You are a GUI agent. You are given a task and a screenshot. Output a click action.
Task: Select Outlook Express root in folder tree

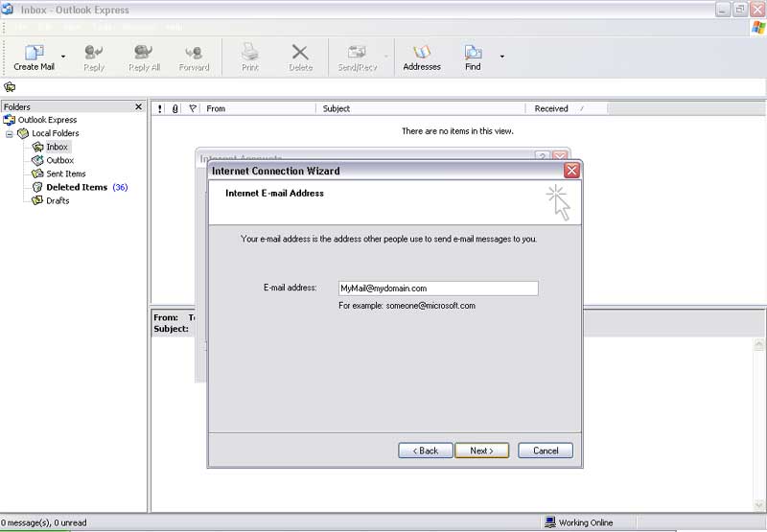tap(40, 120)
